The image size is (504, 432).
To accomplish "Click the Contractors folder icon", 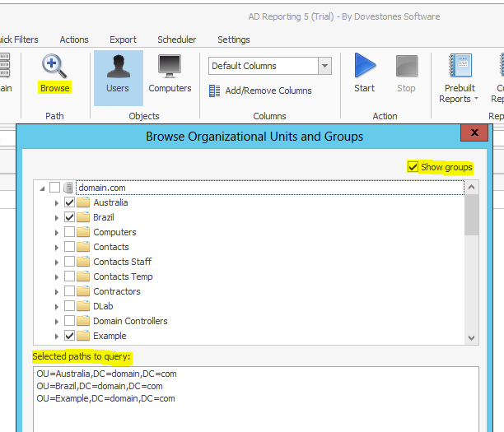I will point(83,291).
